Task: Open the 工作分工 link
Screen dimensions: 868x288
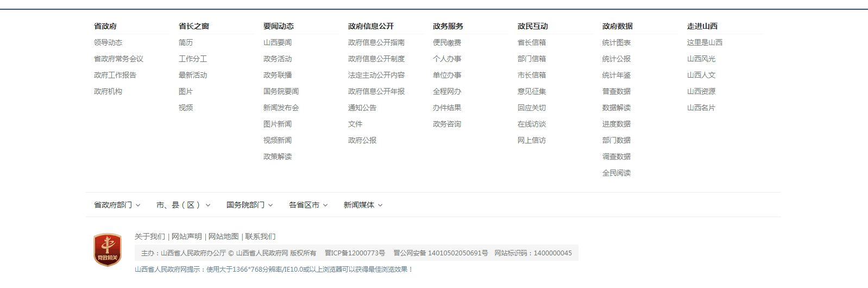Action: 193,59
